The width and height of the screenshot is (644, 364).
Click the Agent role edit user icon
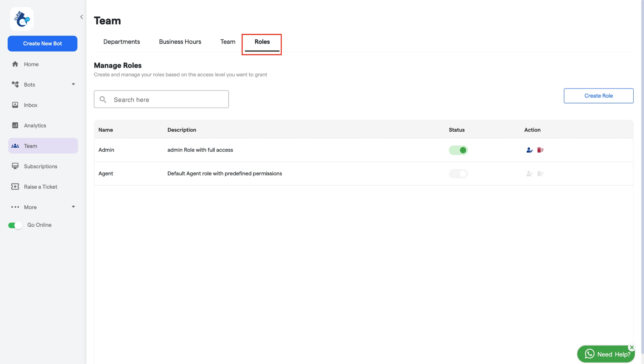[530, 174]
